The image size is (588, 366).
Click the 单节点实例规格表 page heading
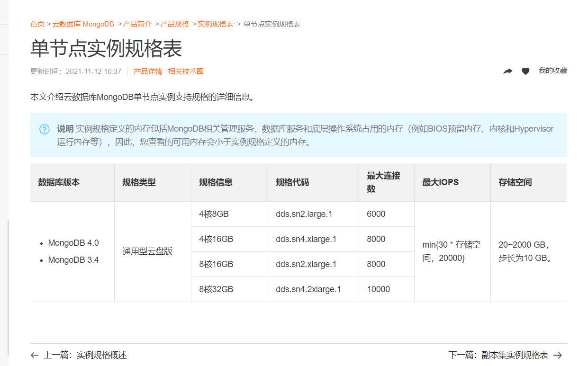tap(106, 49)
